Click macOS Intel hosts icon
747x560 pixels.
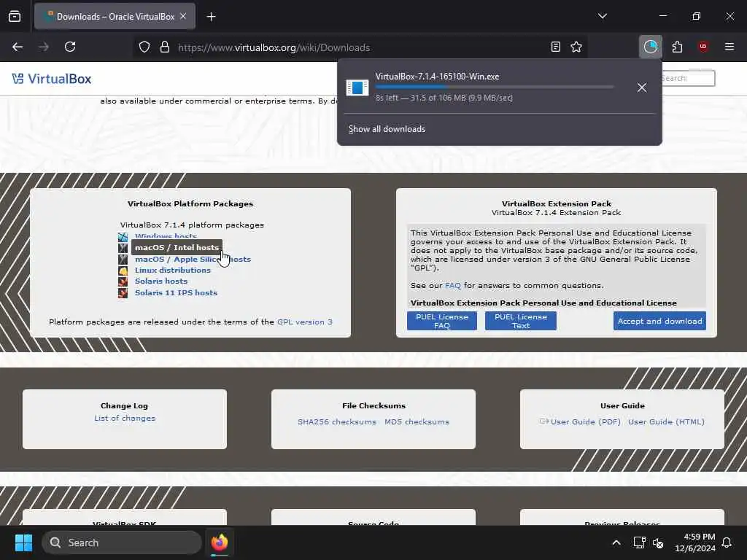pyautogui.click(x=123, y=248)
